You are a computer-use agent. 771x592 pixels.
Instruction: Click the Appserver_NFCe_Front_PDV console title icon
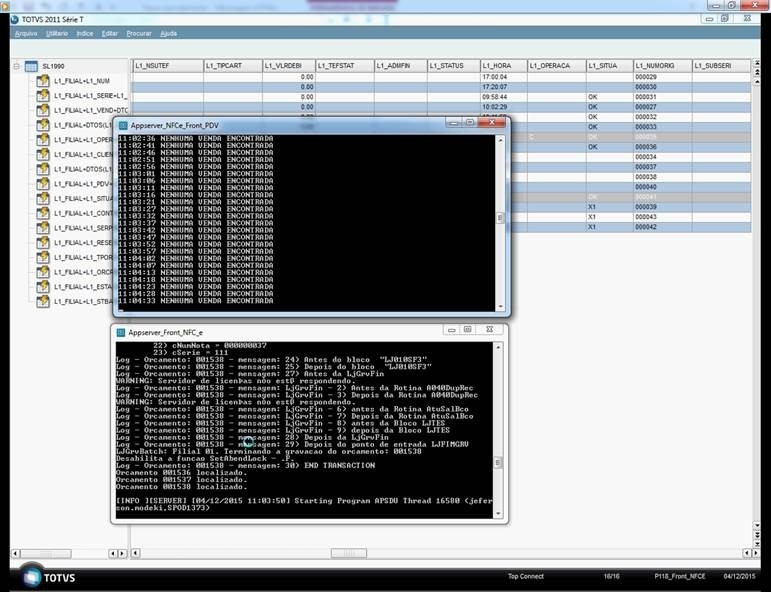[123, 125]
